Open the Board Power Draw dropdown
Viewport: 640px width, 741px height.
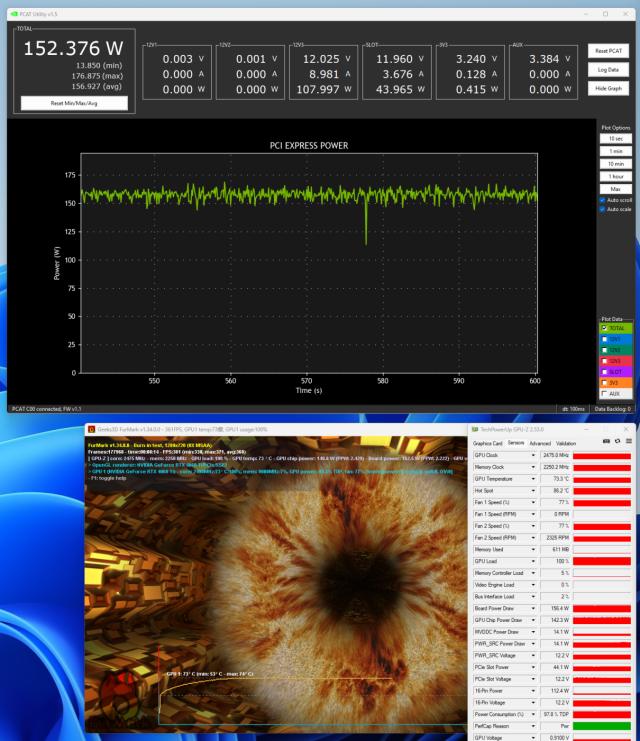(533, 607)
